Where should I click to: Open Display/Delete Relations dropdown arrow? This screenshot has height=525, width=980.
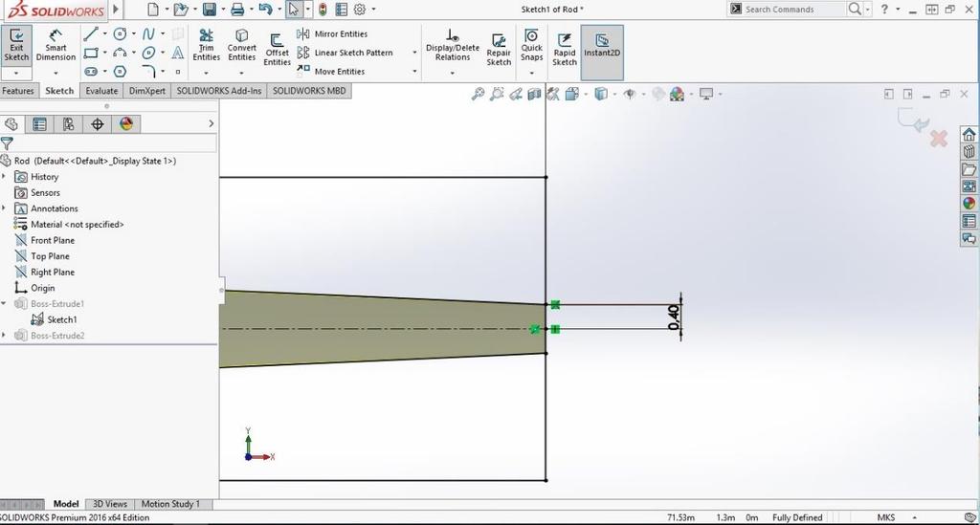[453, 74]
